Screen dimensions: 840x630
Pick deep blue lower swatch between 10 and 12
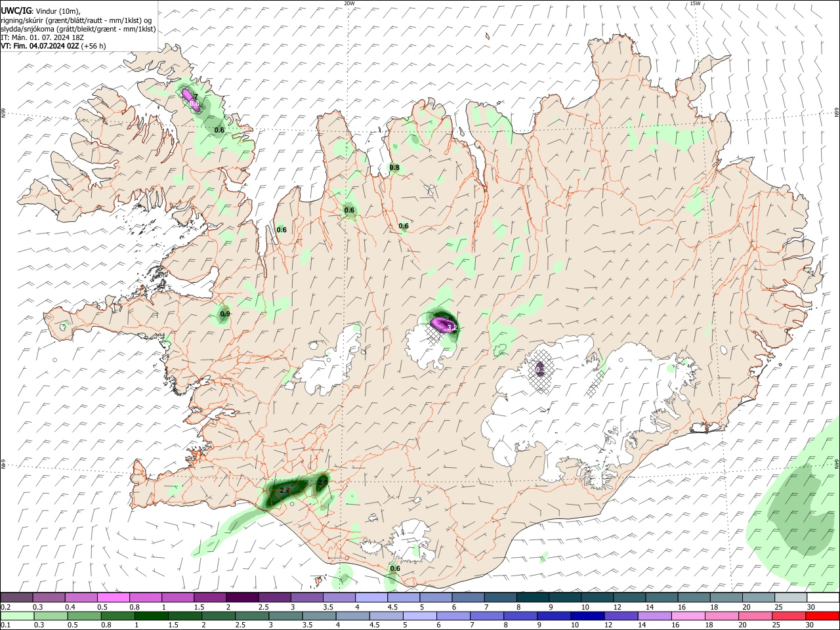[x=587, y=616]
